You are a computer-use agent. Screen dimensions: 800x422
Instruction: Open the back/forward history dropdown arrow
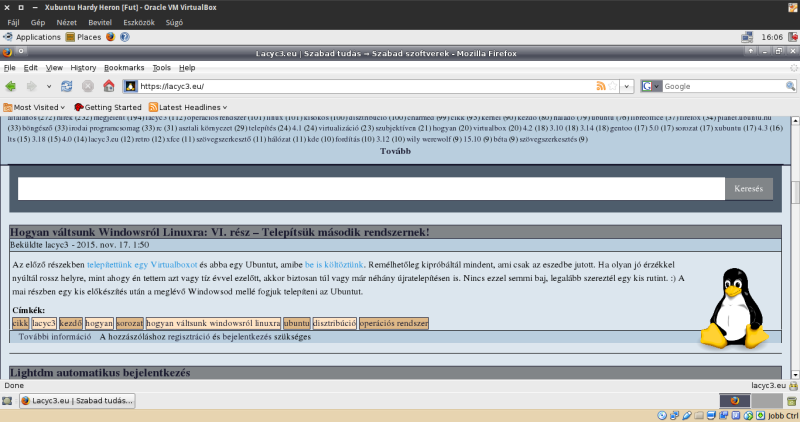point(49,86)
